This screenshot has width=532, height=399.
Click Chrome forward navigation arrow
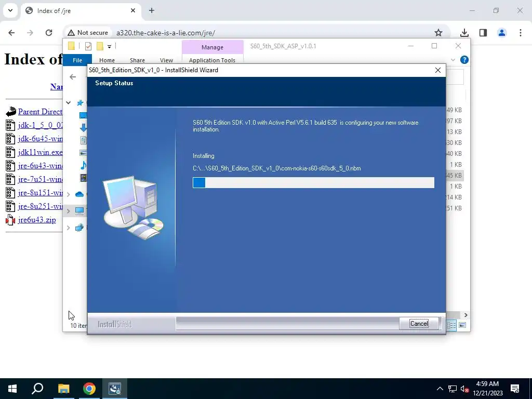[30, 33]
